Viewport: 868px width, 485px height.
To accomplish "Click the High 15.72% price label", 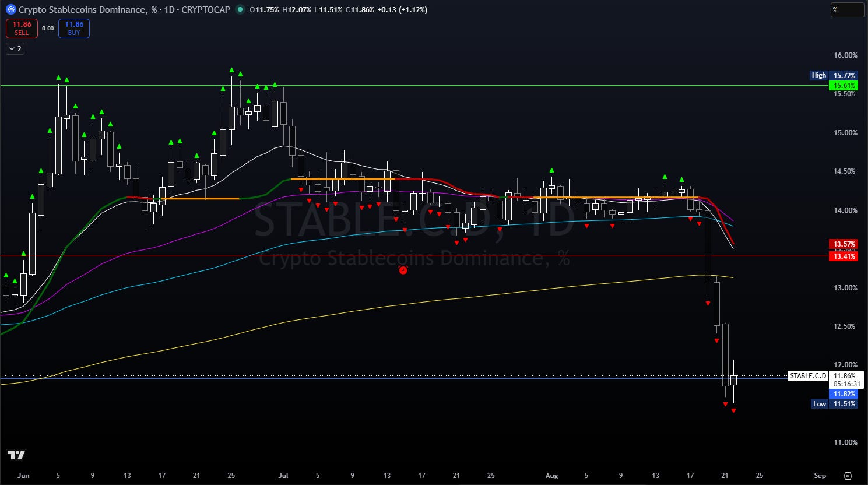I will click(x=834, y=75).
